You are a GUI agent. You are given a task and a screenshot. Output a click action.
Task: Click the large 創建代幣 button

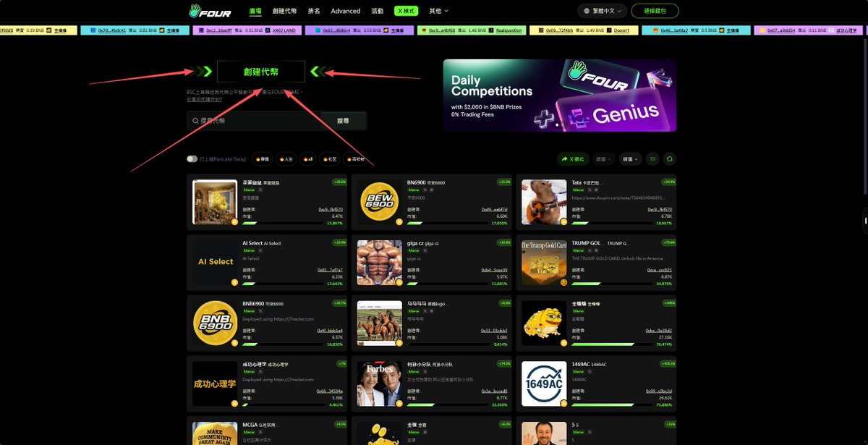pyautogui.click(x=261, y=72)
